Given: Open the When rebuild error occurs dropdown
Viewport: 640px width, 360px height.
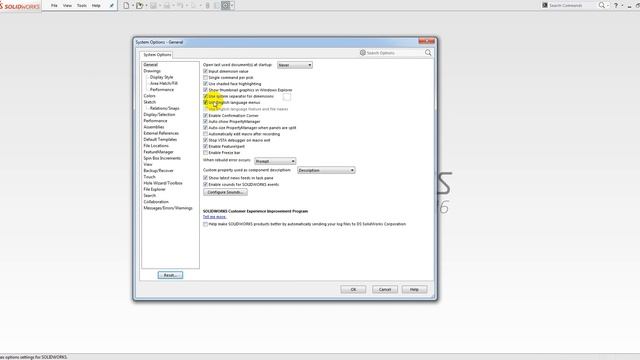Looking at the screenshot, I should (x=275, y=161).
